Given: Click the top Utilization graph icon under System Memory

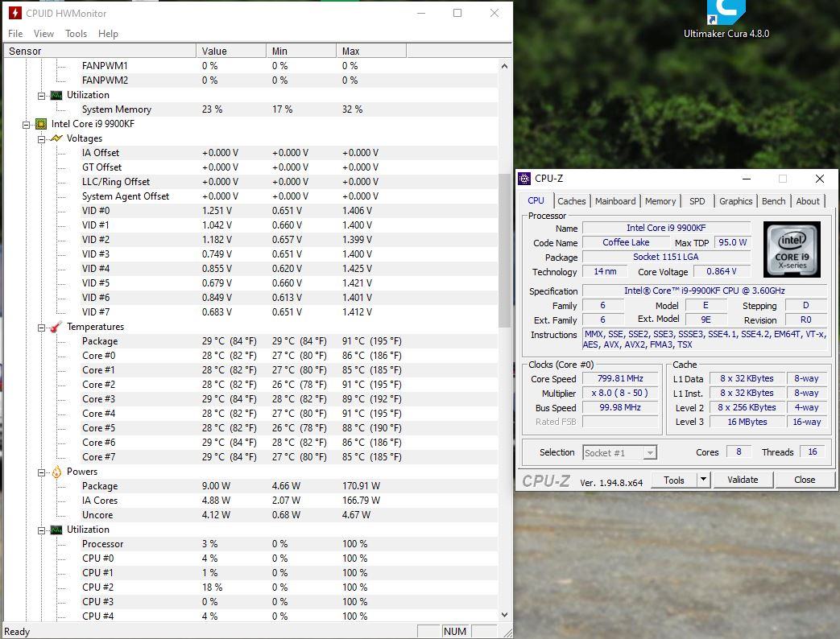Looking at the screenshot, I should [56, 95].
